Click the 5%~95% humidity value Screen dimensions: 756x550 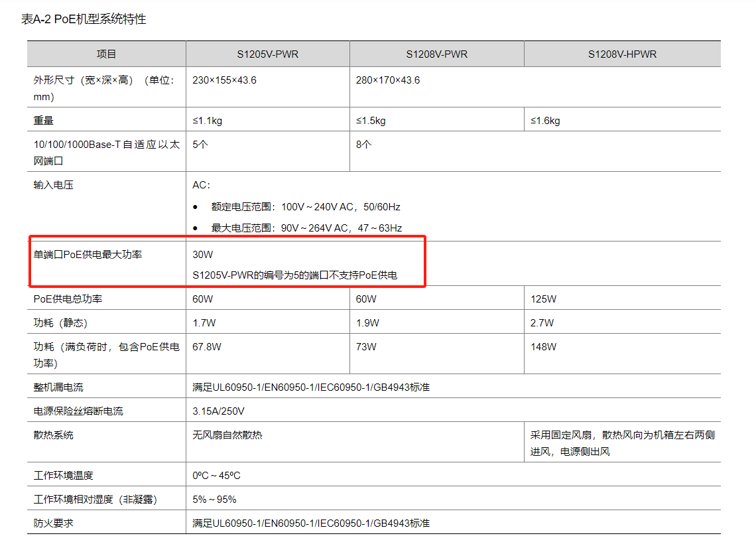tap(215, 500)
